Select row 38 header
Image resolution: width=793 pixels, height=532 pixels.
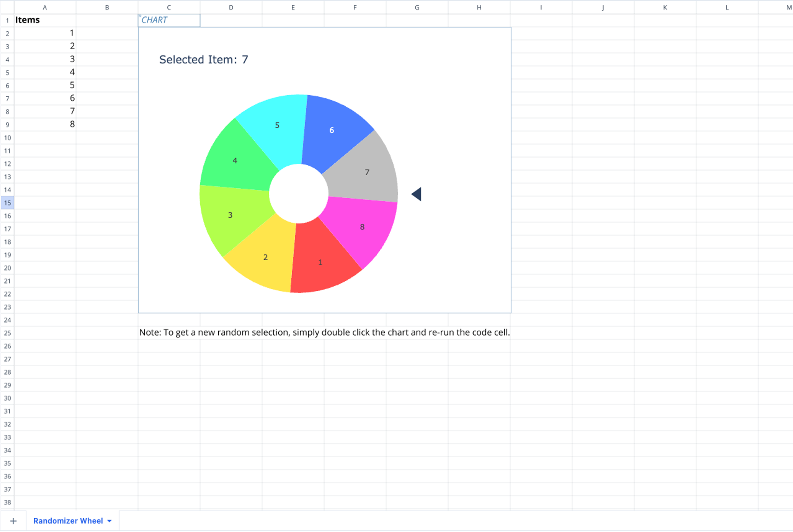8,502
